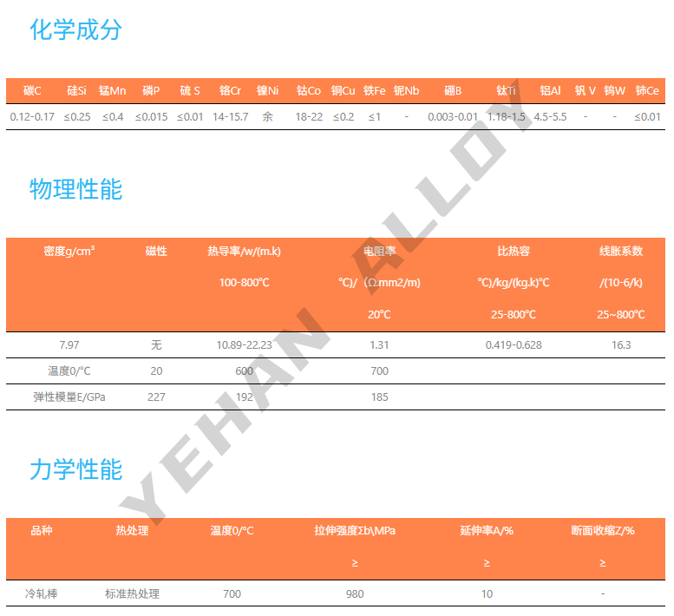The height and width of the screenshot is (616, 674).
Task: Select the 镍Ni column header
Action: 267,91
